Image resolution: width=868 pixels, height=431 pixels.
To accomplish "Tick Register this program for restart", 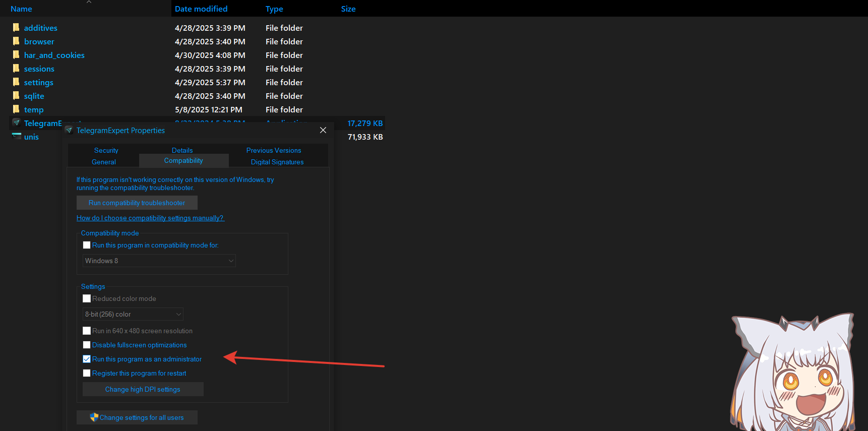I will point(87,374).
